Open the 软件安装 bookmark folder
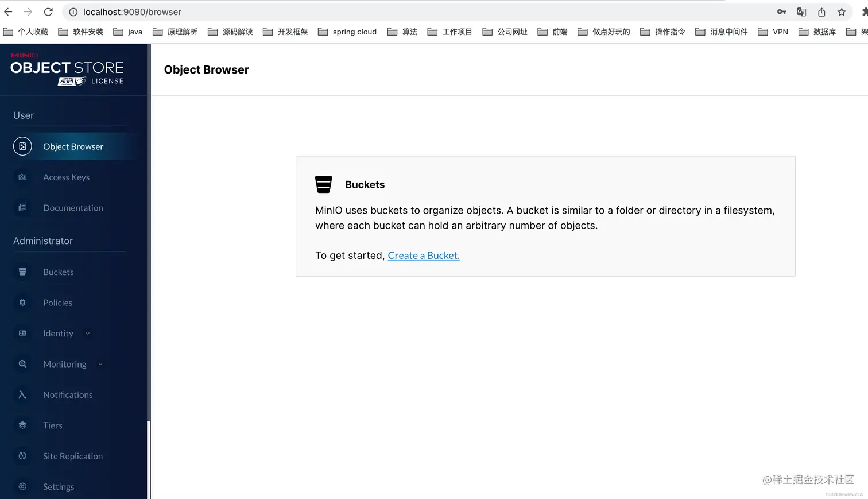 click(x=81, y=32)
